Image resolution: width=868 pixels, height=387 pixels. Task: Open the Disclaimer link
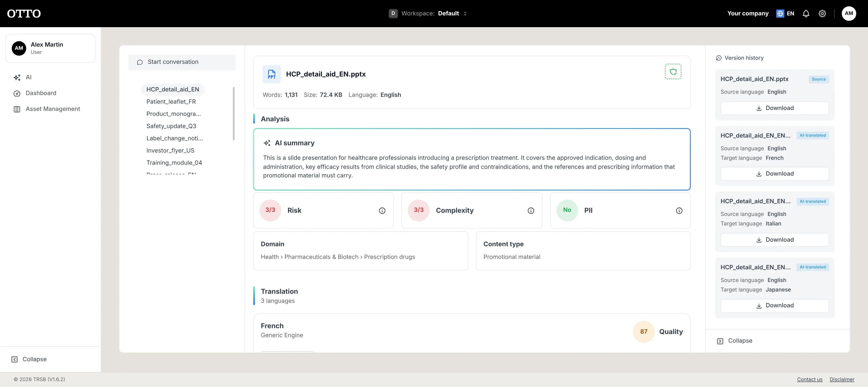click(x=842, y=380)
